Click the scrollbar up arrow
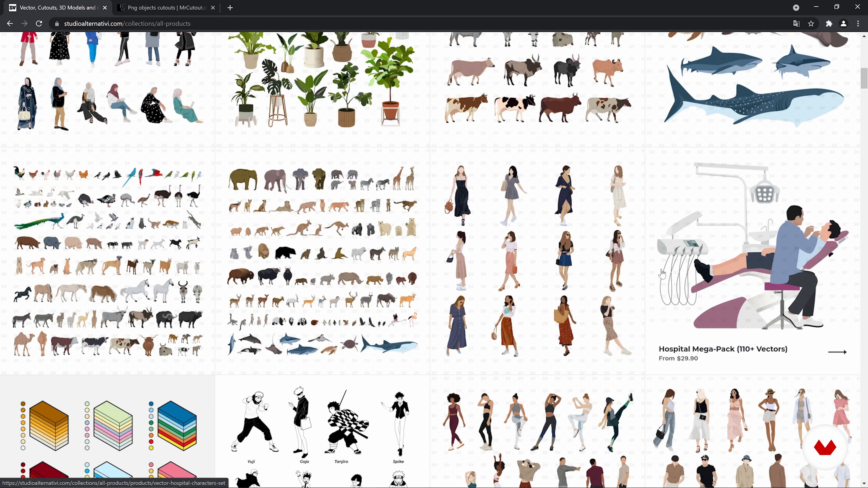The width and height of the screenshot is (868, 488). click(x=864, y=36)
